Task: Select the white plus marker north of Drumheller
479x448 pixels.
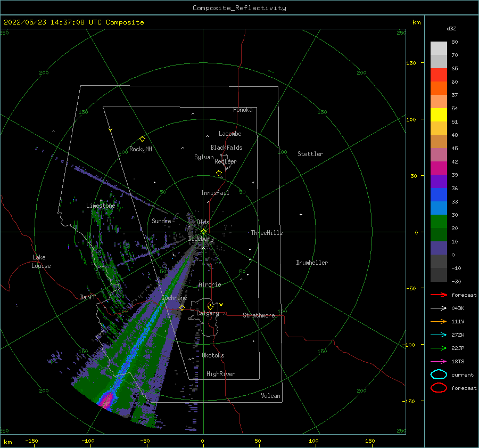Action: click(301, 214)
